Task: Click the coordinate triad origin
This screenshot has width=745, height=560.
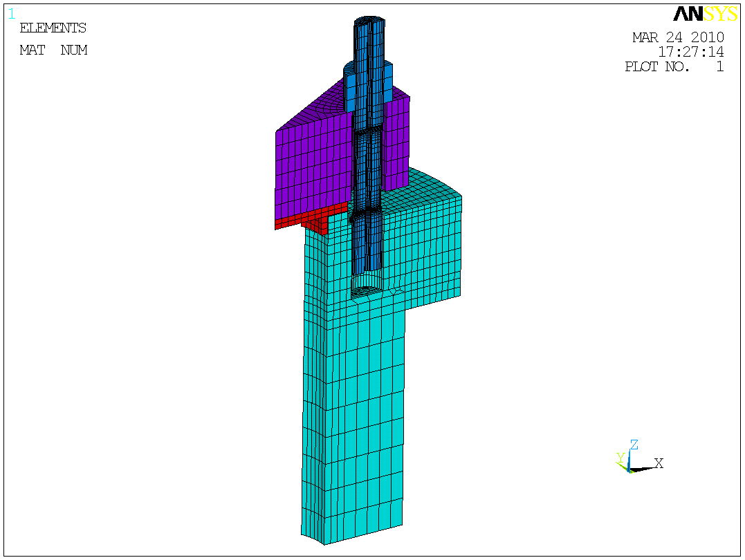Action: coord(629,470)
